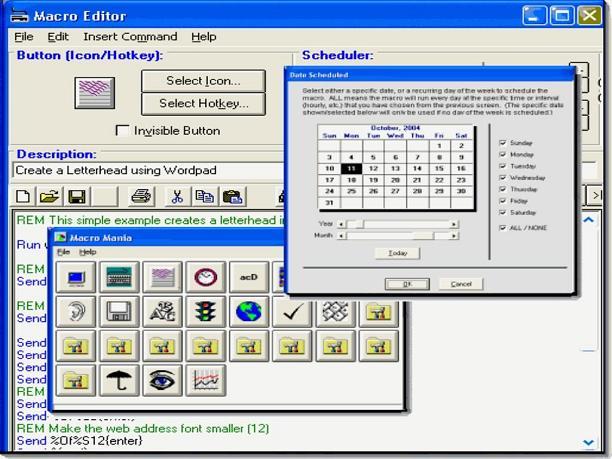Click the Today button in Date Scheduled
612x459 pixels.
[397, 253]
